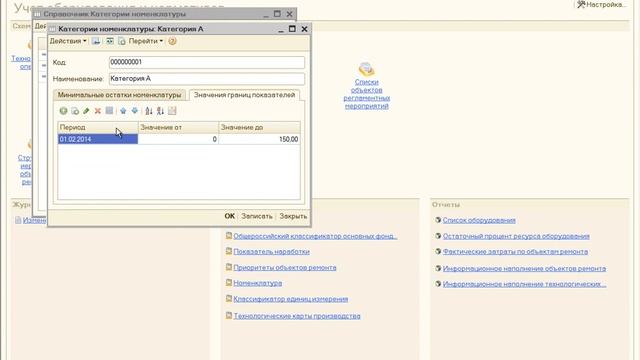Click the Значение от column header

pyautogui.click(x=178, y=127)
